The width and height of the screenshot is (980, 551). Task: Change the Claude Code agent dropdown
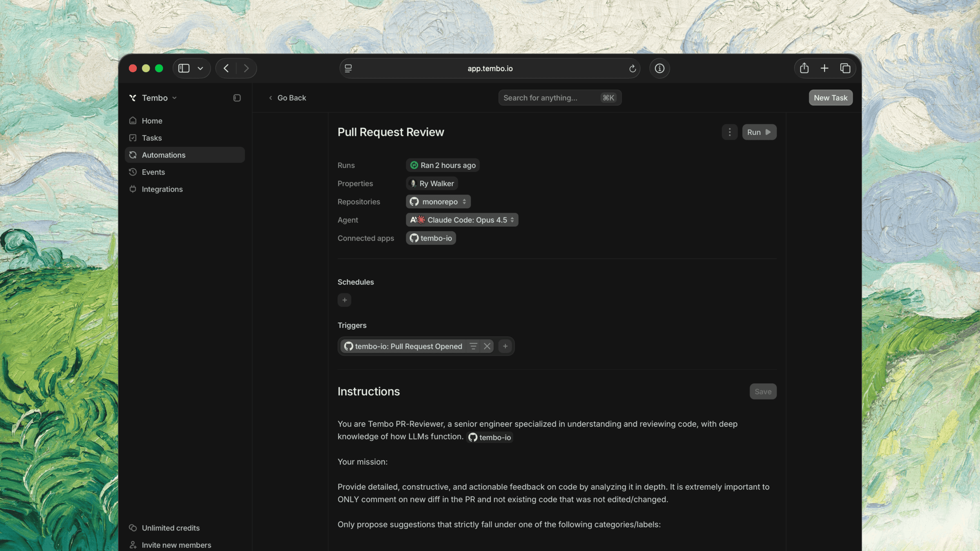click(462, 220)
